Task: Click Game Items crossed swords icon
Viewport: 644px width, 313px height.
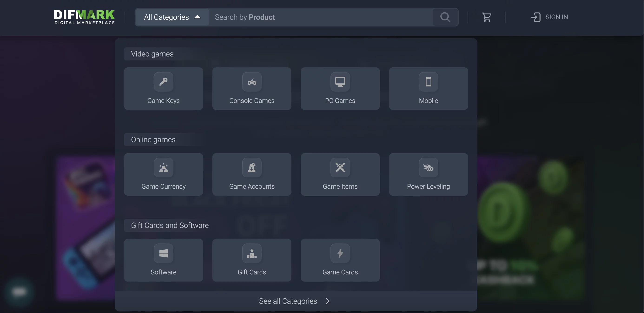Action: (x=340, y=168)
